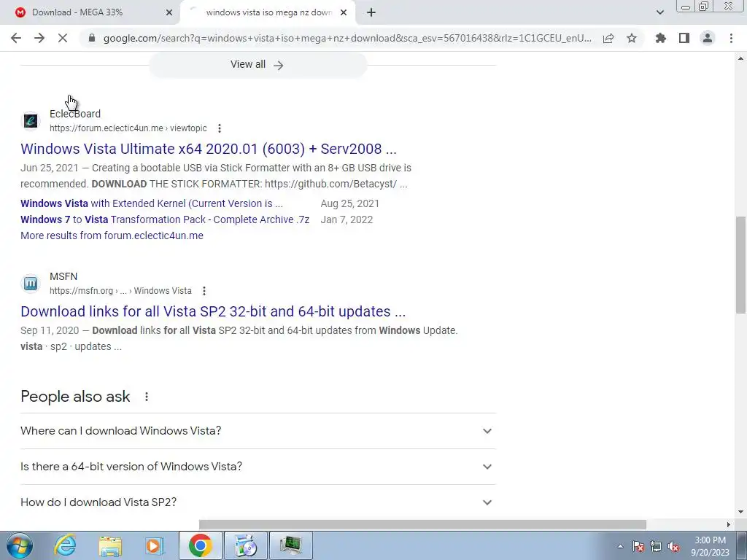Click the address bar URL field
747x560 pixels.
coord(347,38)
